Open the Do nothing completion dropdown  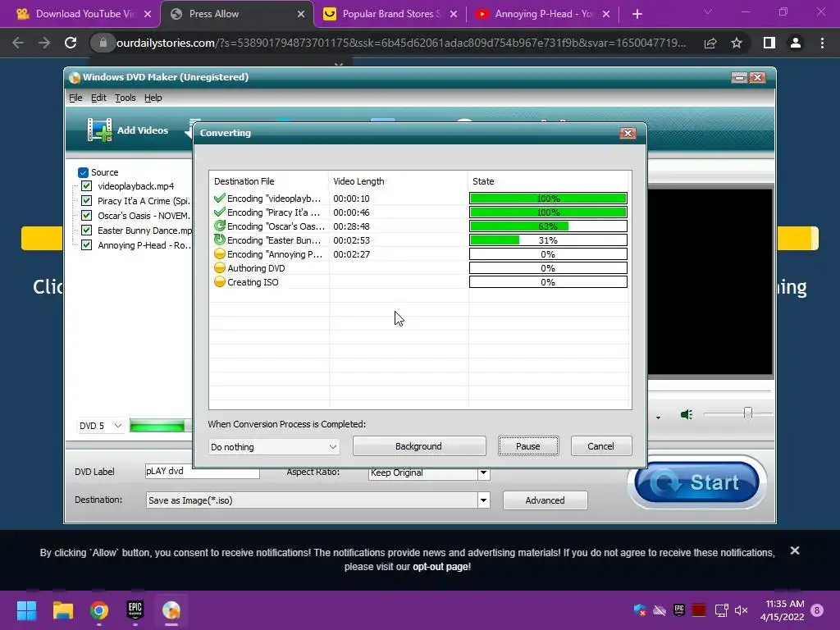274,447
